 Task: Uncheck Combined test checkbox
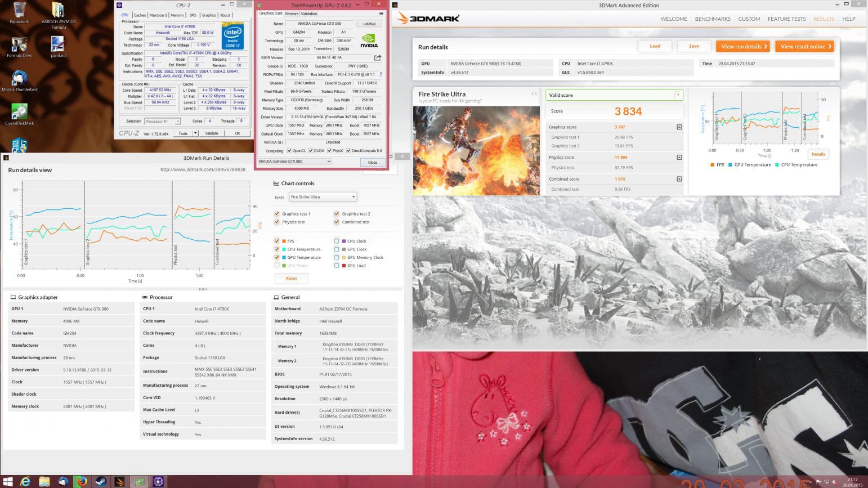point(337,222)
